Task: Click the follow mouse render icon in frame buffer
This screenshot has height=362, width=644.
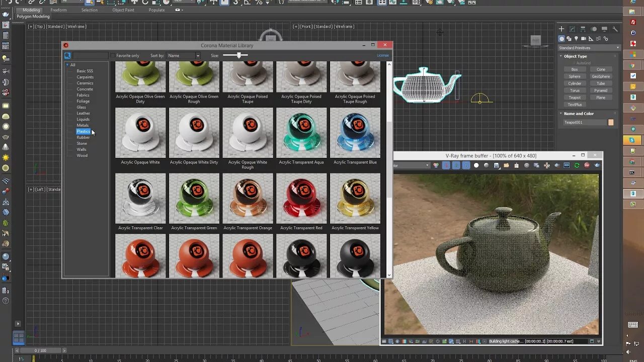Action: click(x=545, y=166)
